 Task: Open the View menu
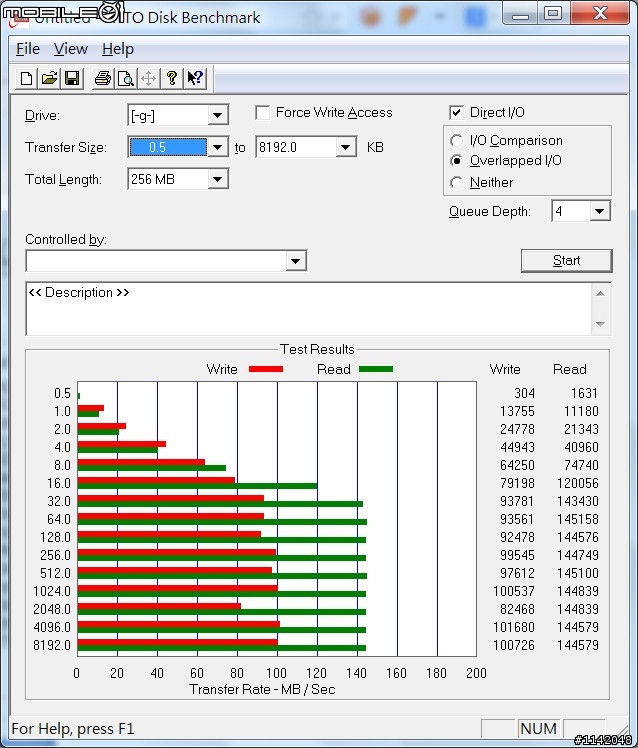[71, 49]
